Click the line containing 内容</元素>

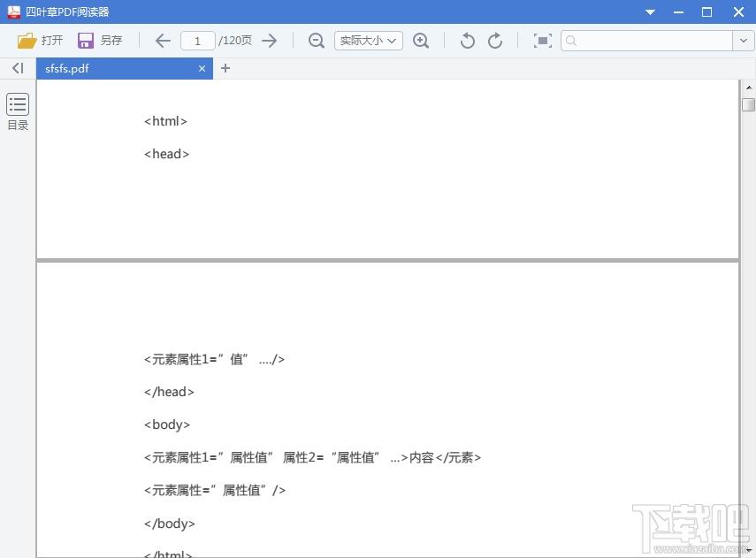(312, 457)
